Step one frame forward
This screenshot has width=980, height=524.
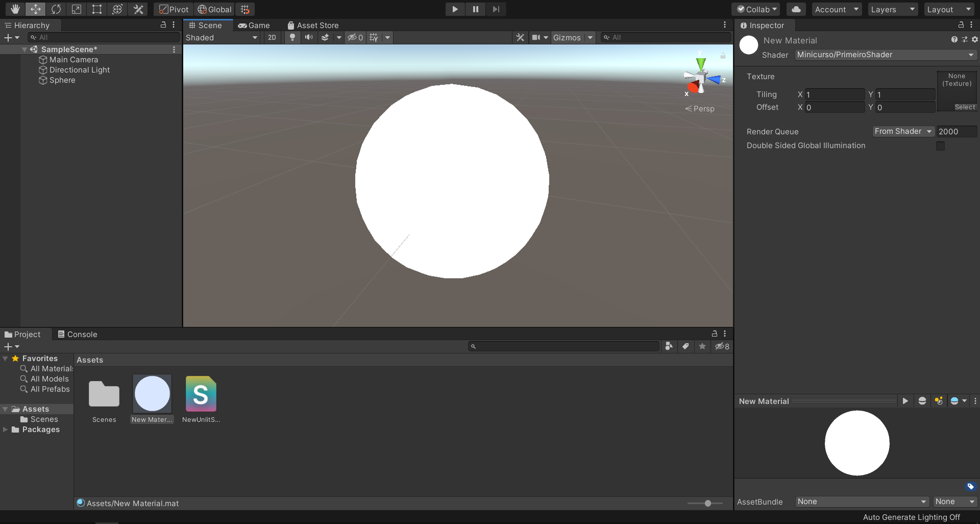496,9
